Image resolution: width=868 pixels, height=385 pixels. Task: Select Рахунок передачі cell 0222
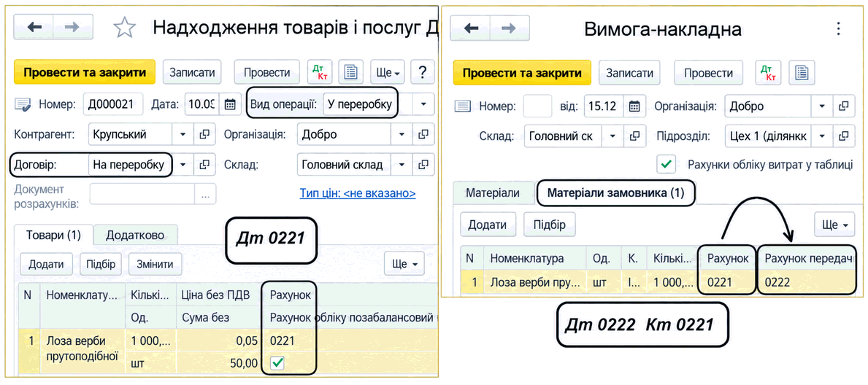point(805,282)
